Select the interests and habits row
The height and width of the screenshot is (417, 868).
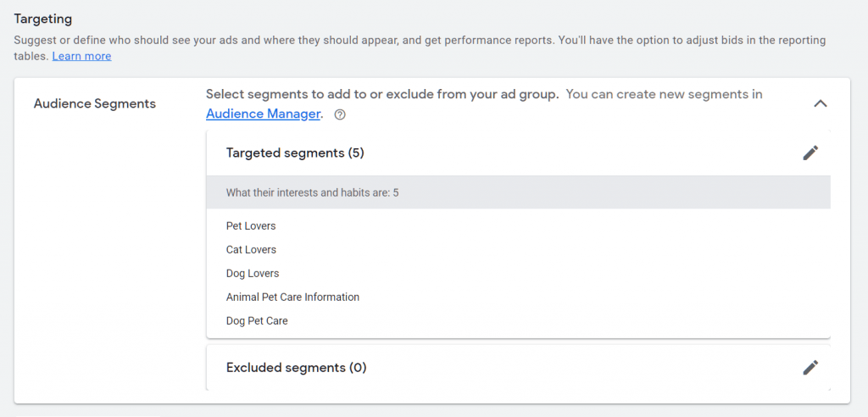pyautogui.click(x=312, y=192)
